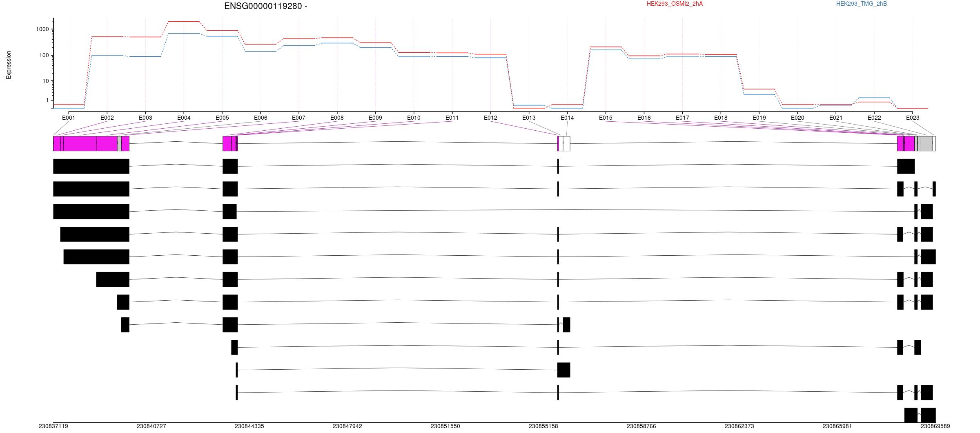Click exon label E011
The height and width of the screenshot is (433, 980).
tap(452, 118)
